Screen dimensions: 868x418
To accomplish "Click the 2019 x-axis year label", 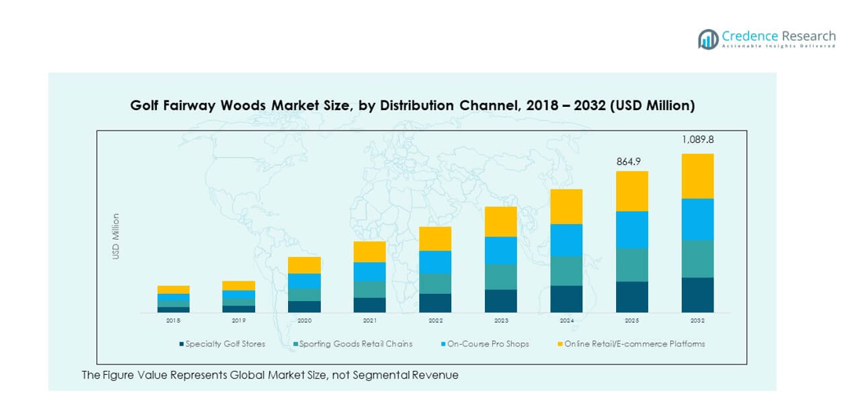I will [239, 321].
